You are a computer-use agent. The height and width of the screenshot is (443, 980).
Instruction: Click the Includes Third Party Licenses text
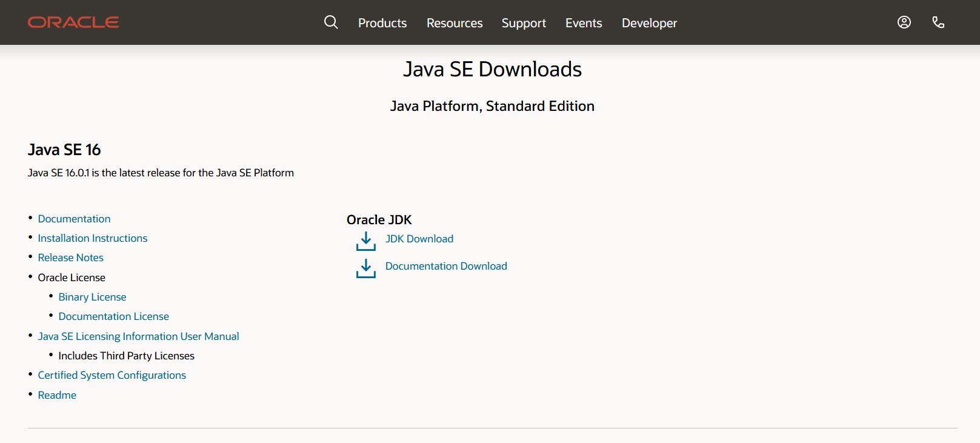[127, 356]
